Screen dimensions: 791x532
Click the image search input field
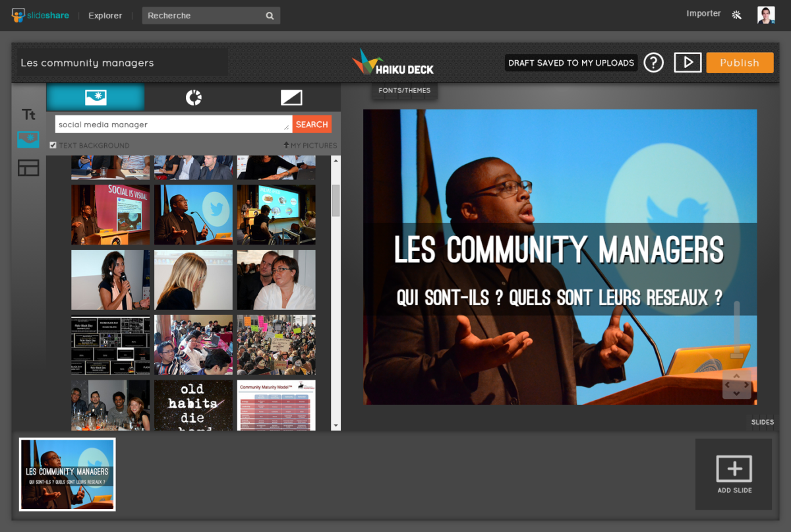[173, 125]
